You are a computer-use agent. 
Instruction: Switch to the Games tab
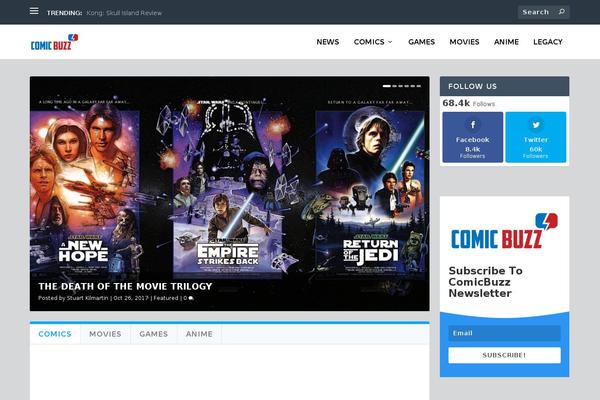click(x=153, y=334)
